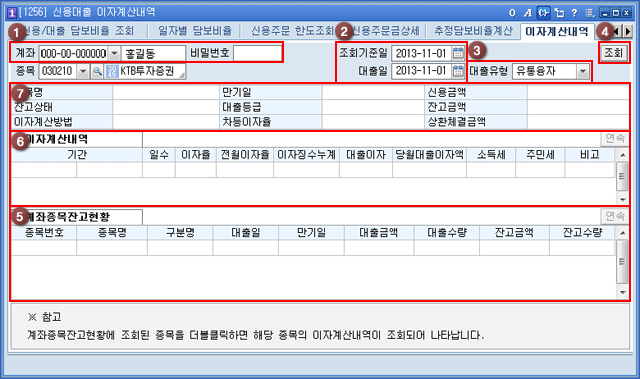640x379 pixels.
Task: Click the stock search magnifier icon
Action: tap(97, 71)
